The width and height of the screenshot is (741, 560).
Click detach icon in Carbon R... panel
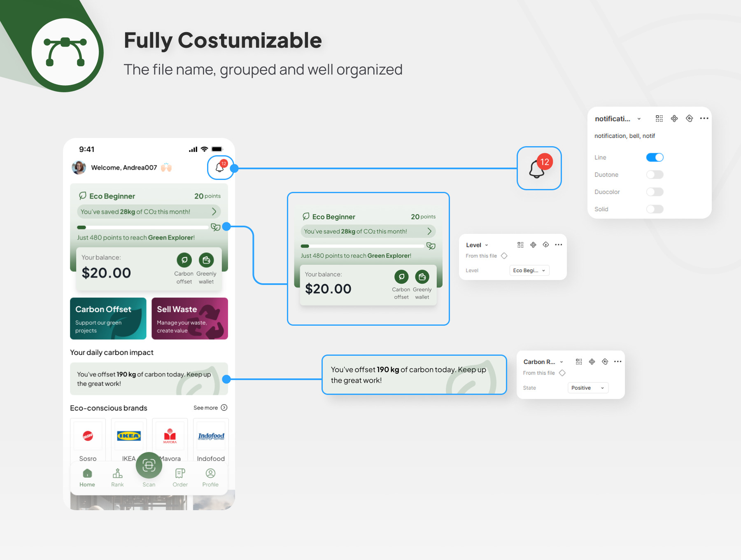(605, 362)
